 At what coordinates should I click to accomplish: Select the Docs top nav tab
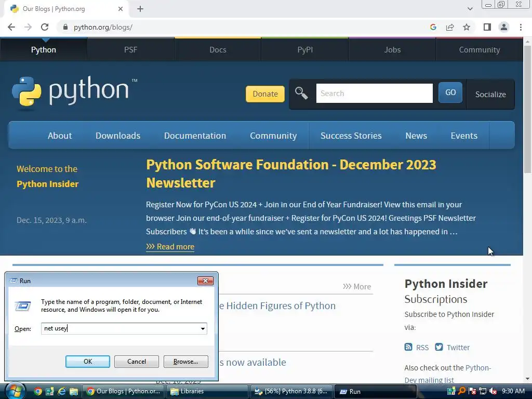point(218,49)
